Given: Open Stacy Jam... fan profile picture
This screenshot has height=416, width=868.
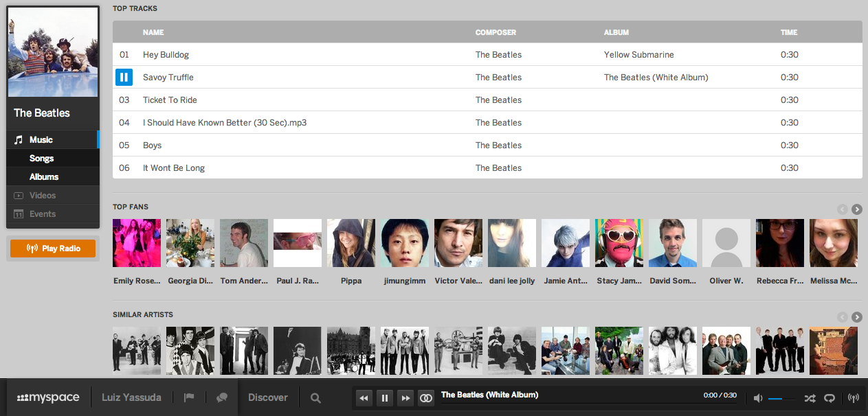Looking at the screenshot, I should pos(619,243).
